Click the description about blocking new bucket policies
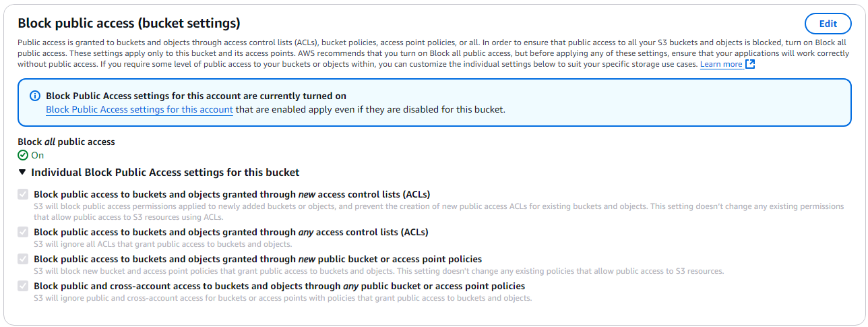This screenshot has width=868, height=327. click(379, 271)
